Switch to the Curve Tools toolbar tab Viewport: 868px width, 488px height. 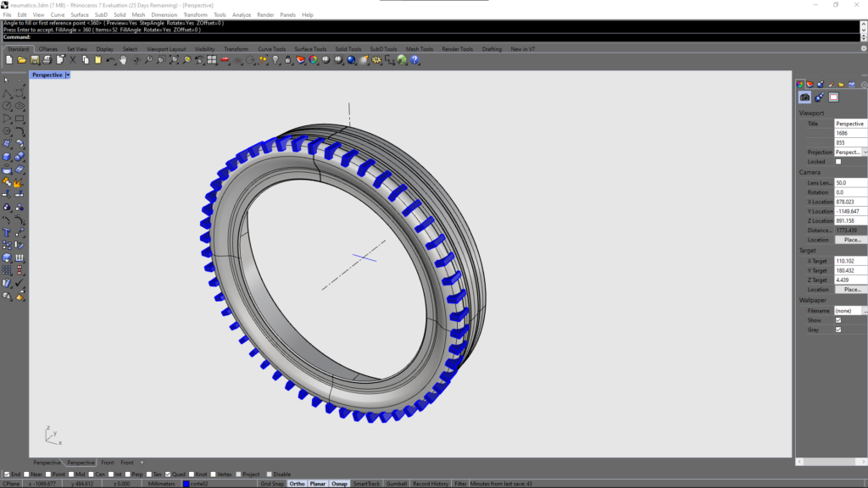[x=272, y=49]
